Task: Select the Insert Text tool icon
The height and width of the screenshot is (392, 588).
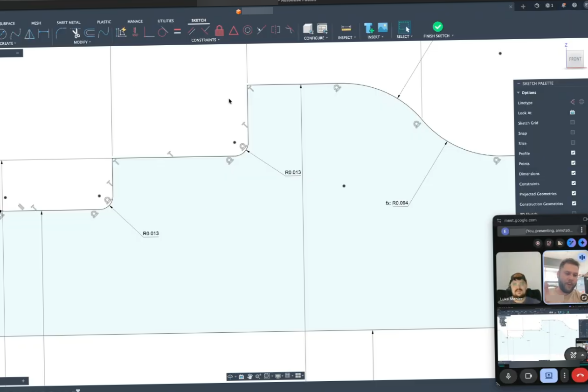Action: coord(369,28)
